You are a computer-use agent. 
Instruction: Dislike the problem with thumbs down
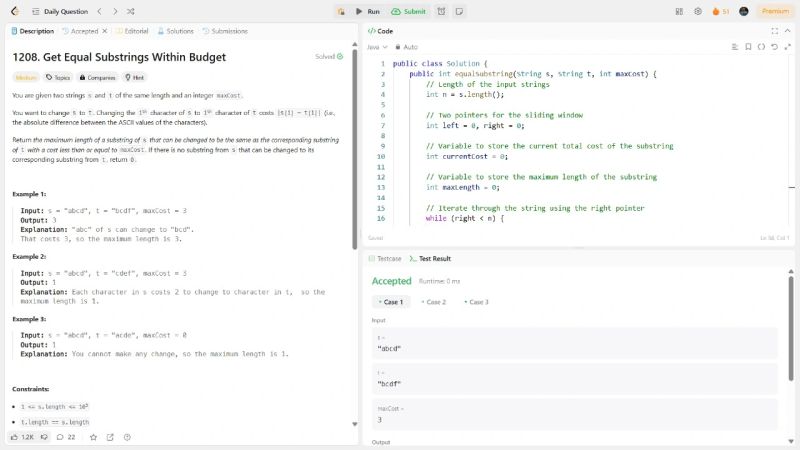pyautogui.click(x=44, y=437)
